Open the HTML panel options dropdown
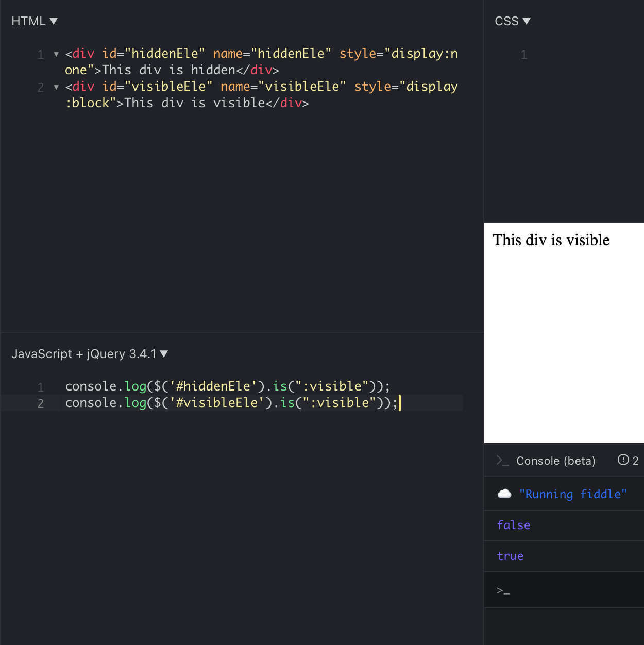This screenshot has height=645, width=644. click(54, 21)
